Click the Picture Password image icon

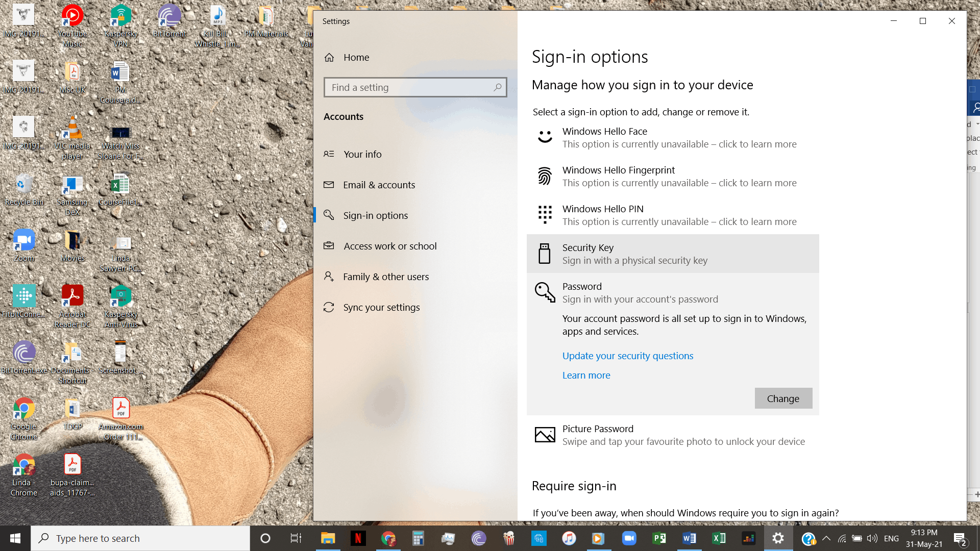coord(545,435)
